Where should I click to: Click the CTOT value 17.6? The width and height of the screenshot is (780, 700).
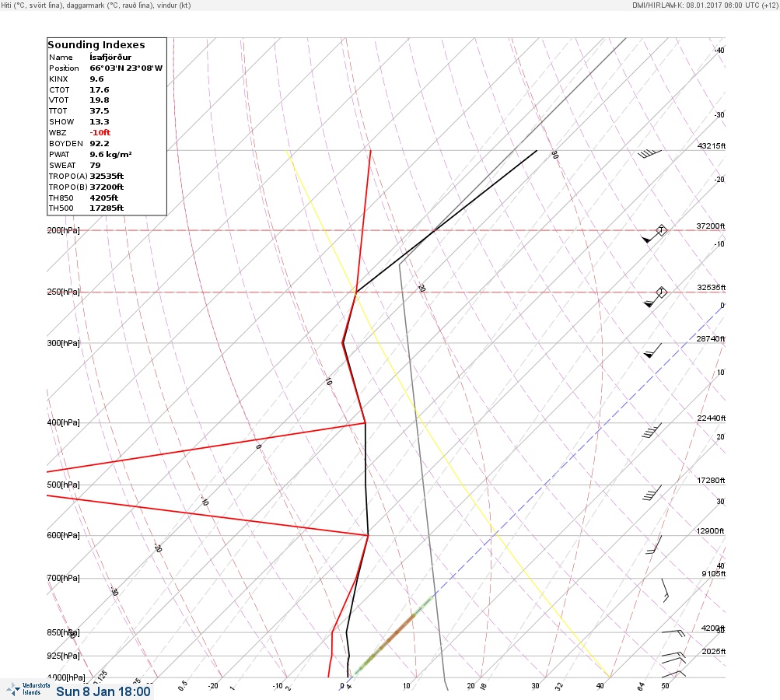click(x=99, y=90)
